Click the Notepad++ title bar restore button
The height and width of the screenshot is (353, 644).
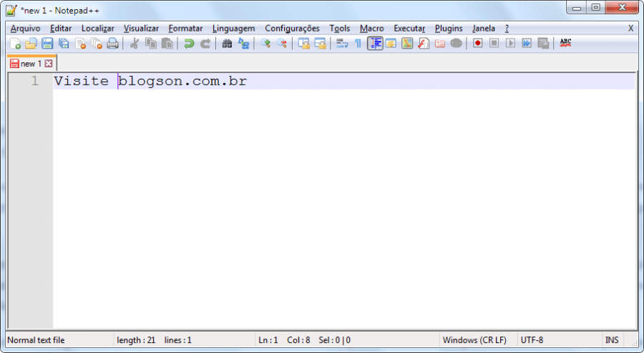click(595, 8)
